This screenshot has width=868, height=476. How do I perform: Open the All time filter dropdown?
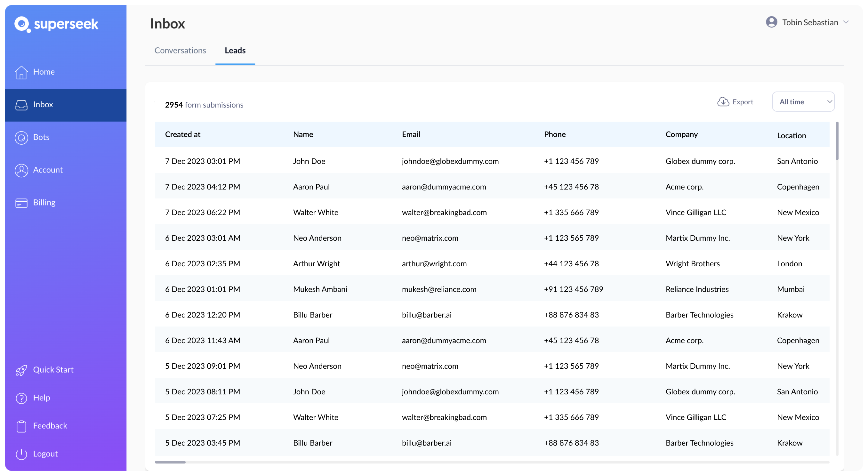pos(803,102)
